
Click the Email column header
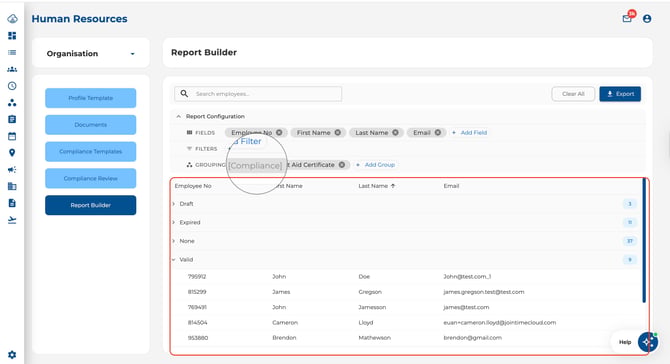point(451,186)
